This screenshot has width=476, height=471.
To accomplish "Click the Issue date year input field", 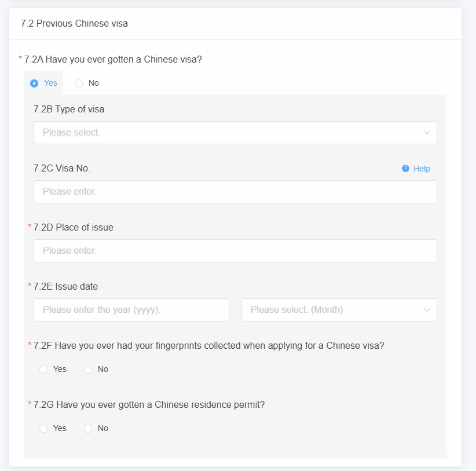I will (131, 310).
